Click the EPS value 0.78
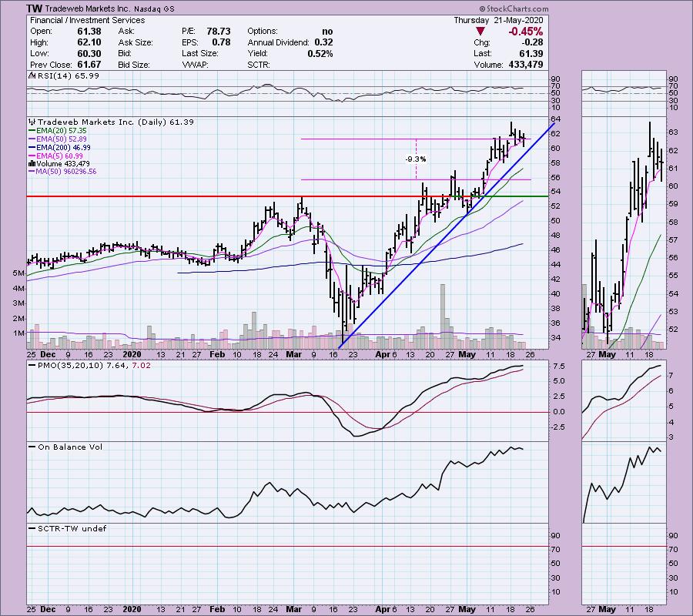The height and width of the screenshot is (616, 693). click(222, 42)
